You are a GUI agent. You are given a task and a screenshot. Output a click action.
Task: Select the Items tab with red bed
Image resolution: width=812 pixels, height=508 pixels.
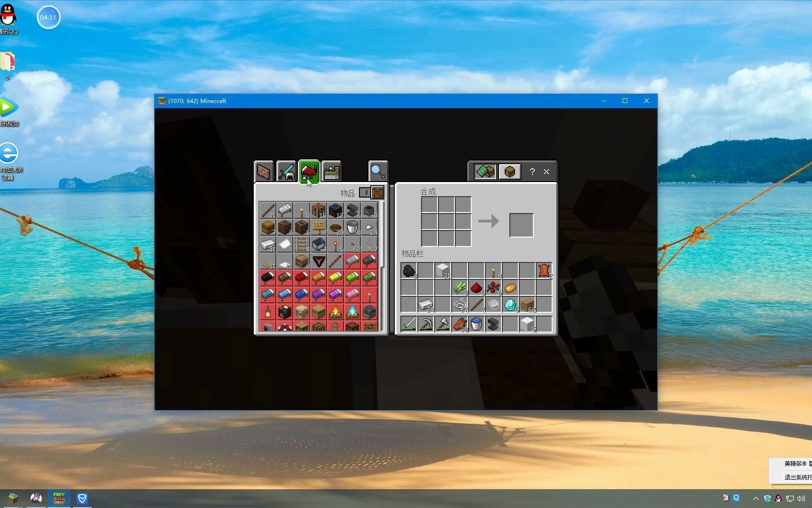pyautogui.click(x=309, y=172)
